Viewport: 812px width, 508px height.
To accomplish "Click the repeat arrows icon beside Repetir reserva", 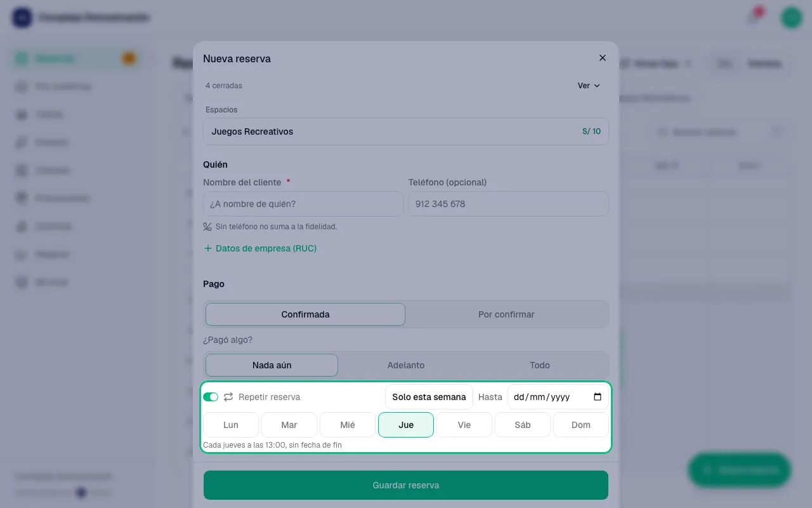I will [x=228, y=397].
